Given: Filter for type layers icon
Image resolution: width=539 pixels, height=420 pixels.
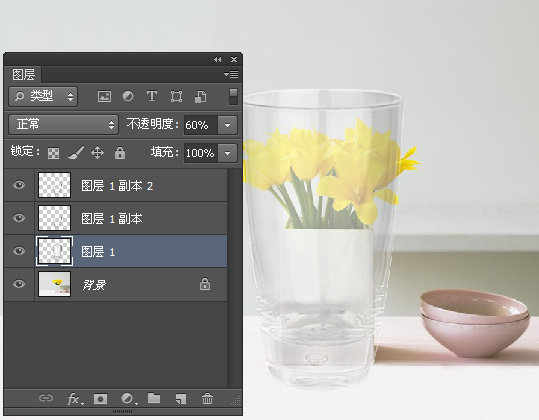Looking at the screenshot, I should (152, 96).
